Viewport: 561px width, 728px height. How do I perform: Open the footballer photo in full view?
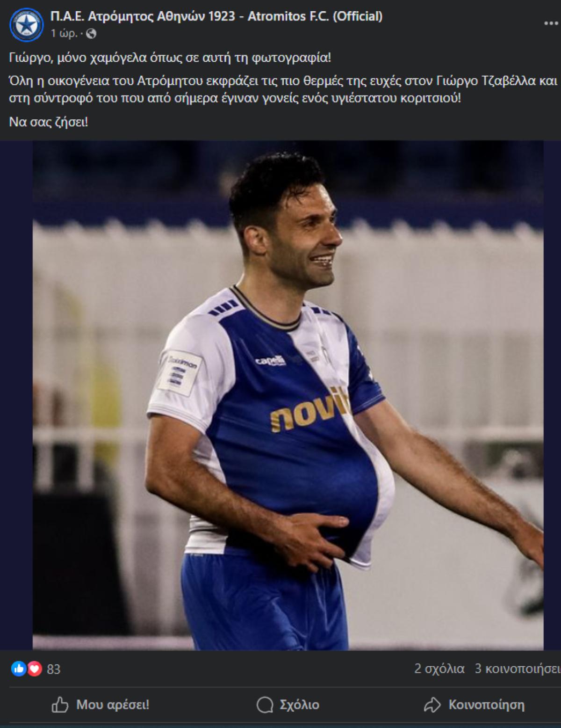point(288,395)
